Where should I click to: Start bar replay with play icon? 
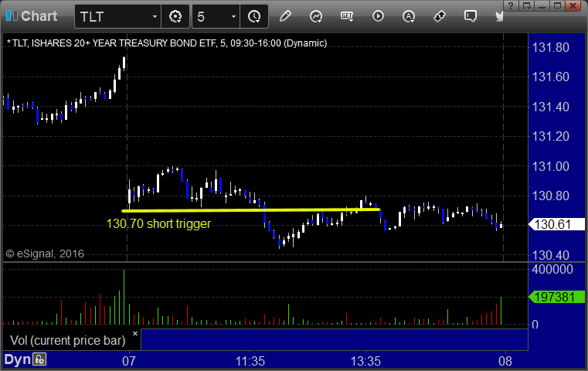[378, 16]
